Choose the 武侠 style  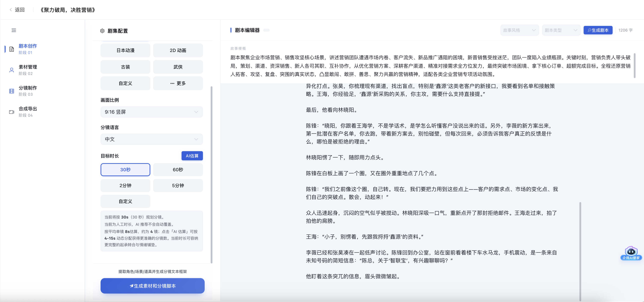(178, 67)
